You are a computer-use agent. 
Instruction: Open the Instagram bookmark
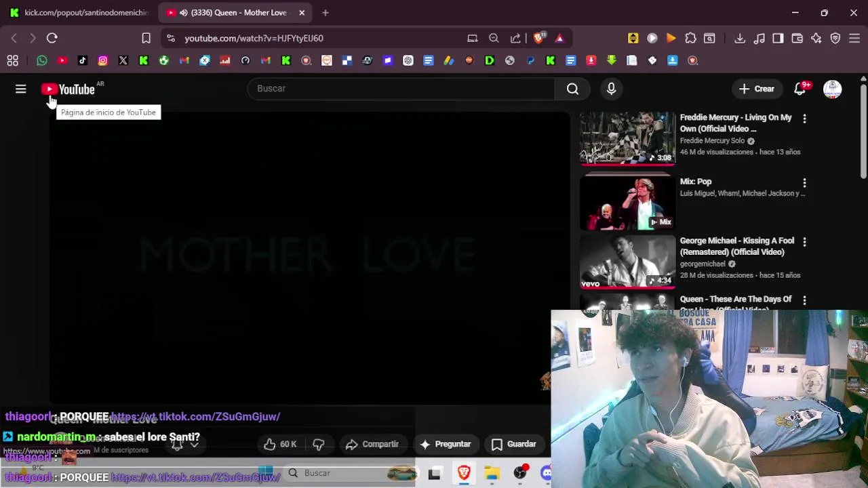[103, 60]
